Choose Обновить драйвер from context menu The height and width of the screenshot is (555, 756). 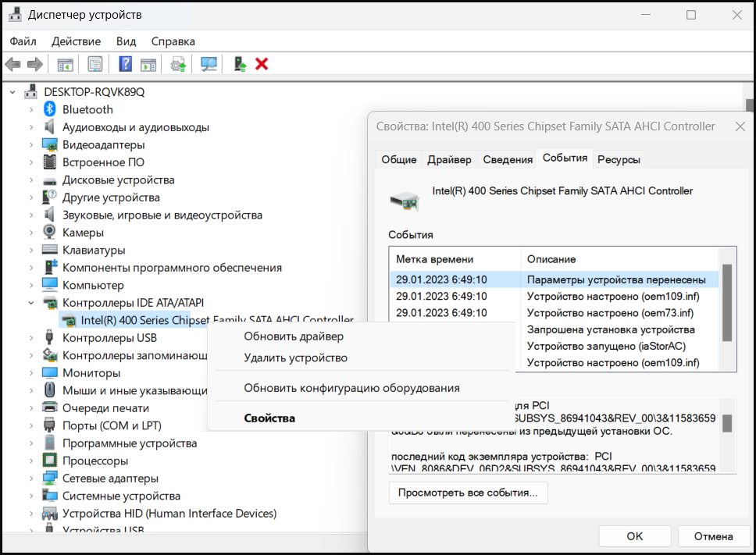tap(294, 336)
